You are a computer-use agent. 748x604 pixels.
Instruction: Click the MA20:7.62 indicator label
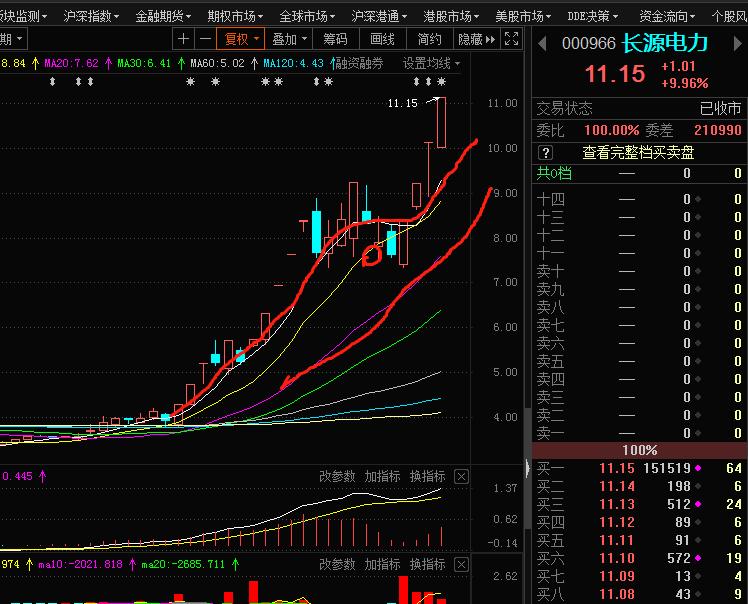click(72, 63)
